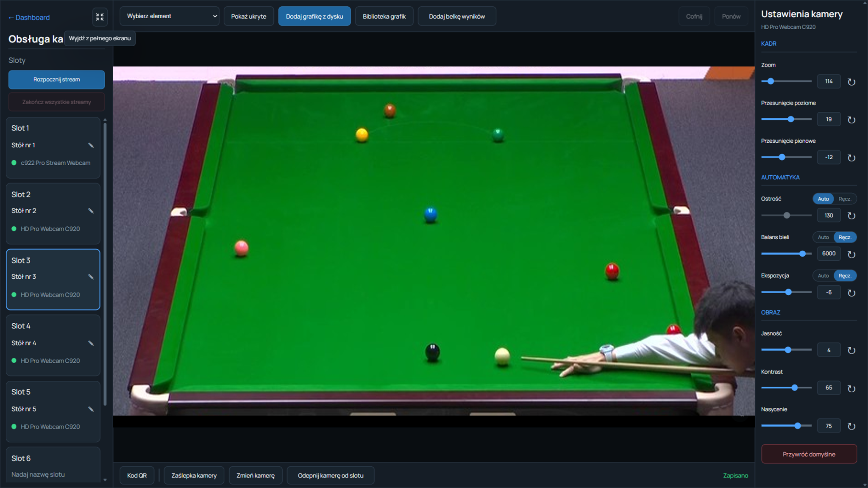The image size is (868, 488).
Task: Click Zaślepka kamery button
Action: pos(194,475)
